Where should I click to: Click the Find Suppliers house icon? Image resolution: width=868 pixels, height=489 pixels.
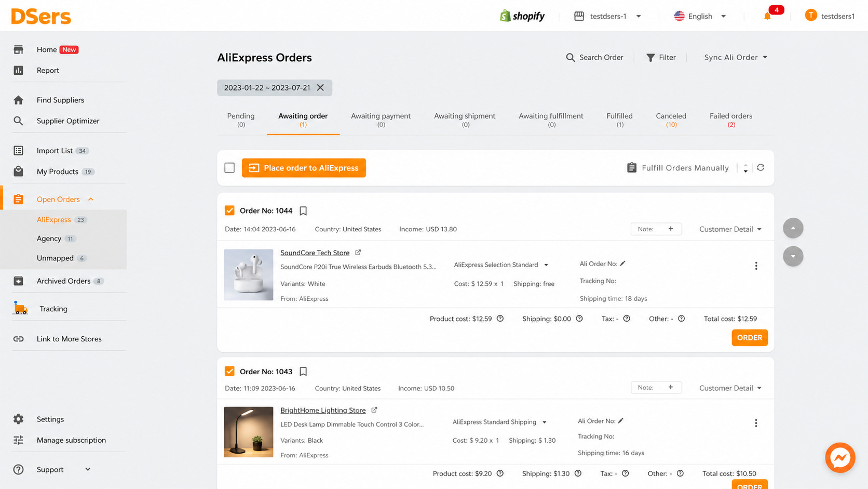(18, 100)
